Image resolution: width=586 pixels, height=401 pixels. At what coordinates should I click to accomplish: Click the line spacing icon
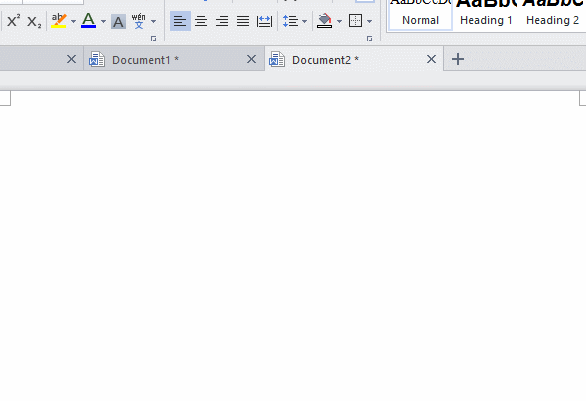pos(290,21)
